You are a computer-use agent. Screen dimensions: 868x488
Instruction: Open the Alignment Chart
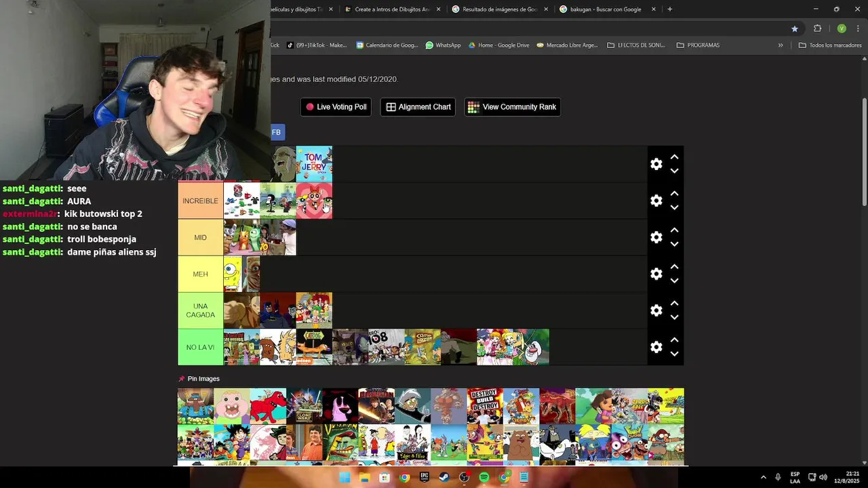tap(418, 107)
